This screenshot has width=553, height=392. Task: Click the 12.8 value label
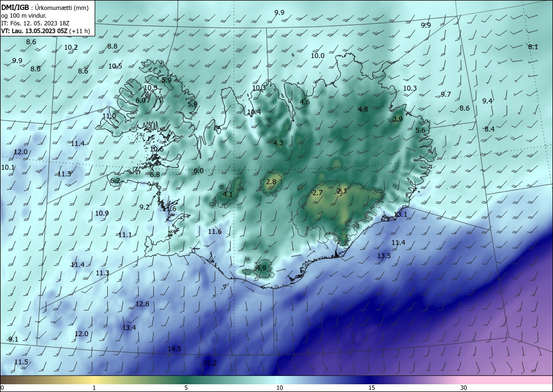143,304
